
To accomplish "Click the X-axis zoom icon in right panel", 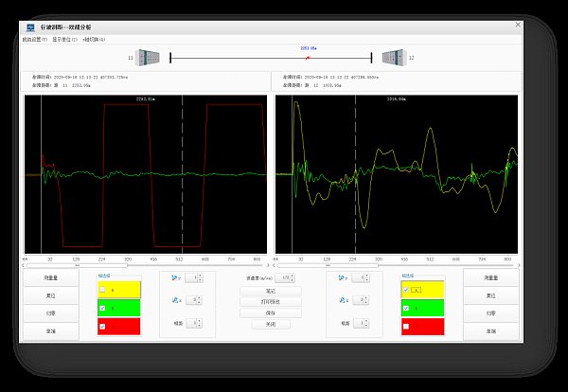I will pos(344,300).
